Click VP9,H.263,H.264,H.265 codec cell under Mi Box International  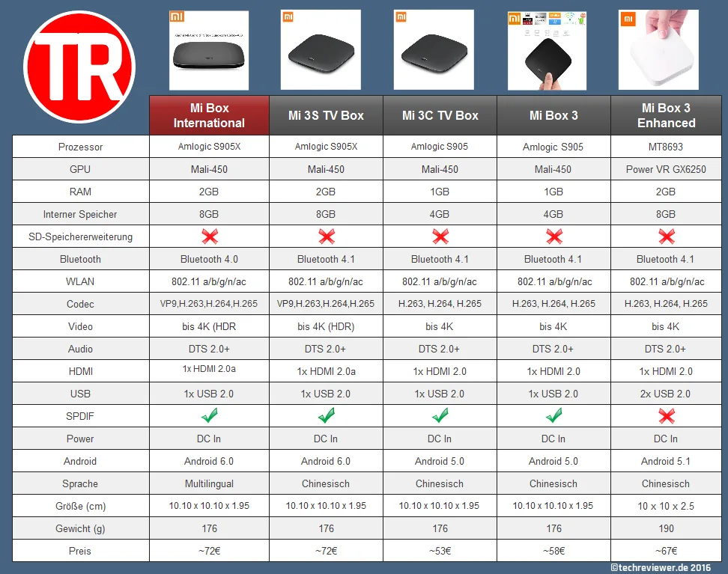click(x=209, y=304)
